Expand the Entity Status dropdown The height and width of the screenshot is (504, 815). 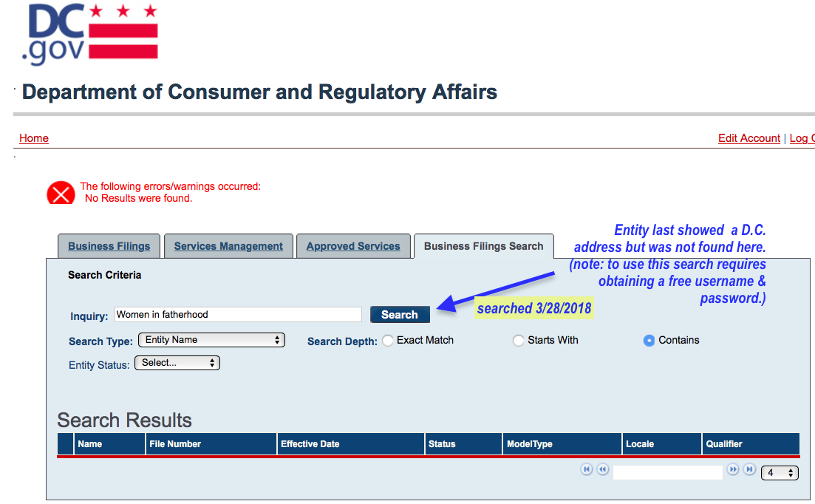(177, 363)
